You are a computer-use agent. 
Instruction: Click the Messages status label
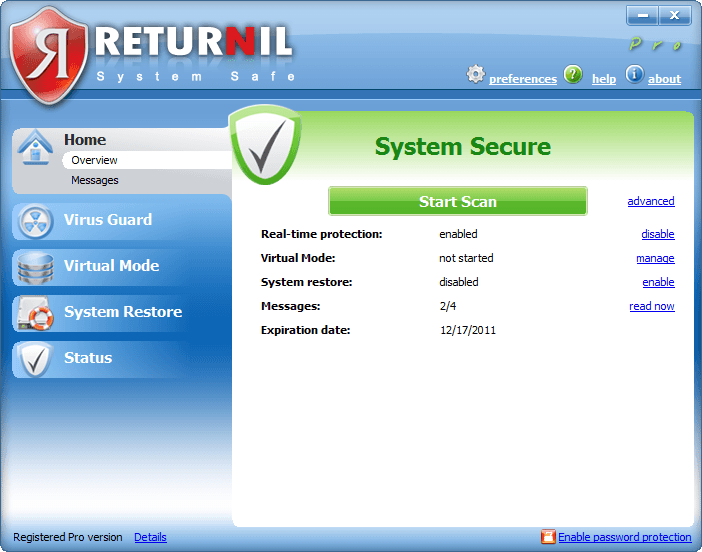coord(291,306)
